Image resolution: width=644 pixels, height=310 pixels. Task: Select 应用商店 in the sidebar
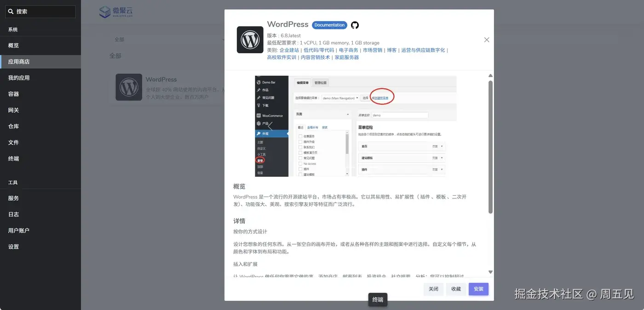coord(40,62)
